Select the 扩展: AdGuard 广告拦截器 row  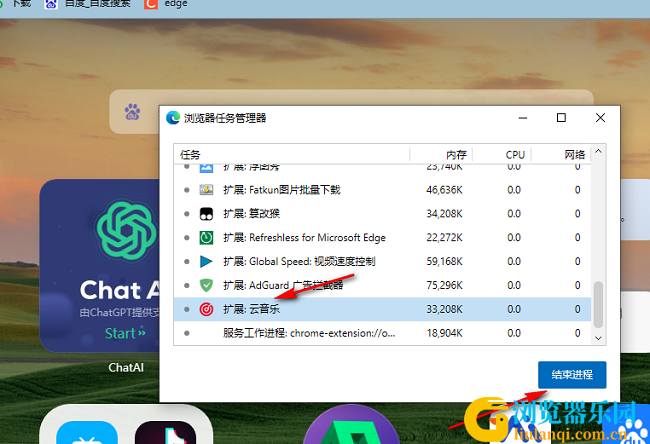click(382, 285)
